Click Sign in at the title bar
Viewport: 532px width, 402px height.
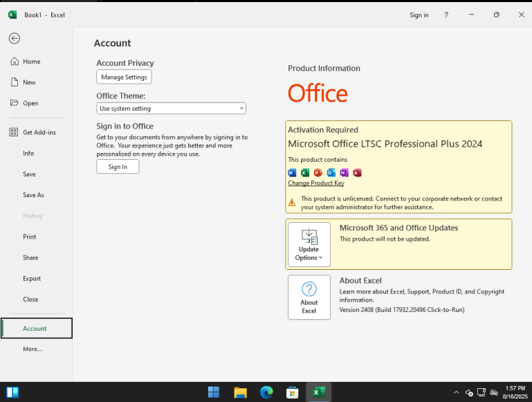(419, 15)
